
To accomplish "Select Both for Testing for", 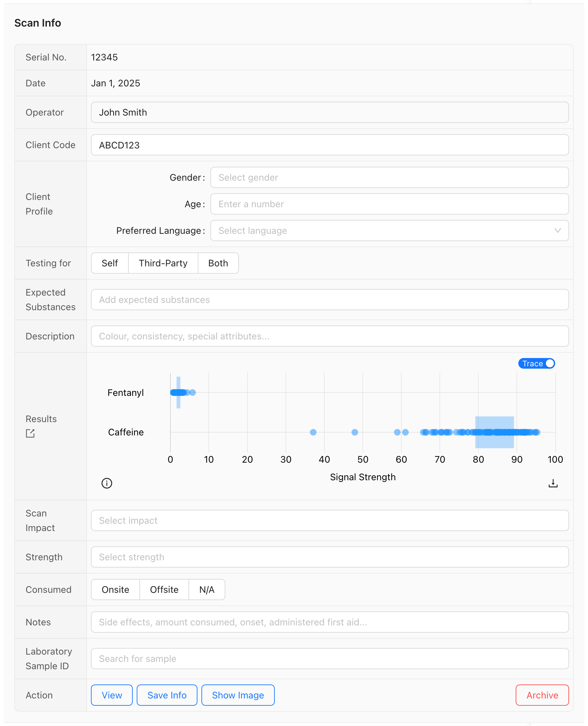I will point(218,263).
